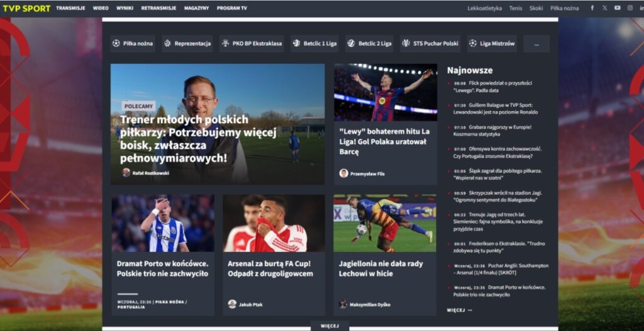Viewport: 644px width, 331px height.
Task: Open the TVP Sport Facebook page icon
Action: 592,8
